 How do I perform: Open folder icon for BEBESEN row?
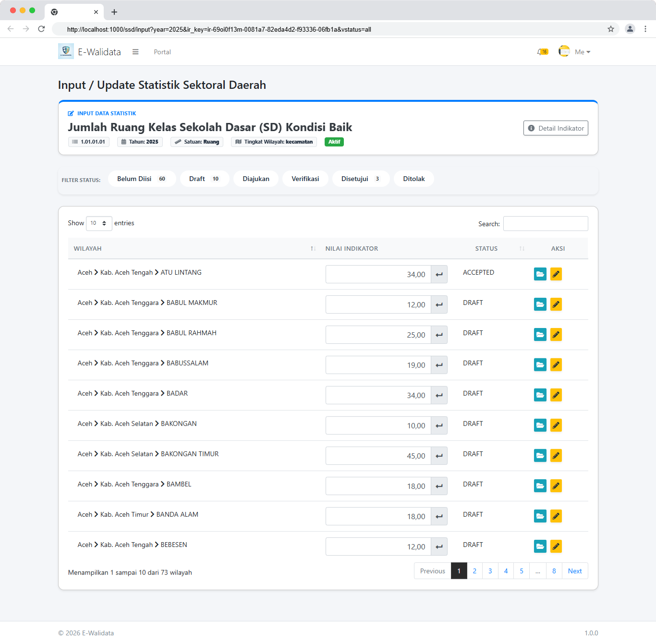coord(540,547)
